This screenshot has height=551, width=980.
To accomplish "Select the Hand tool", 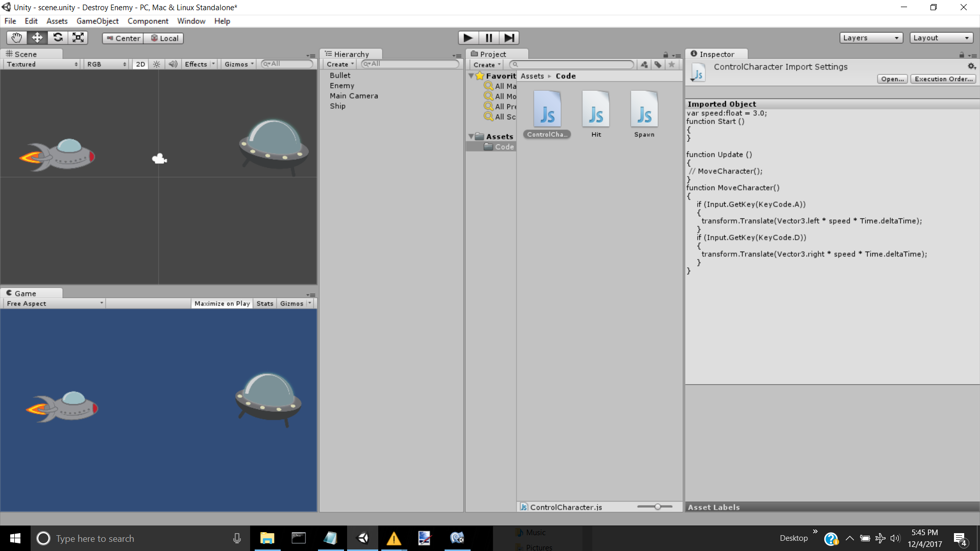I will (x=16, y=38).
